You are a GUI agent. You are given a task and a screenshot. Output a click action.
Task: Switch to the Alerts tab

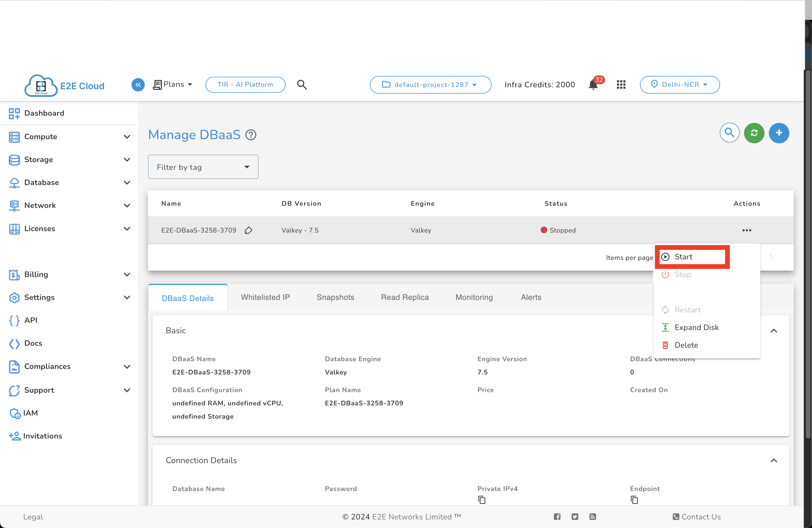pos(531,297)
